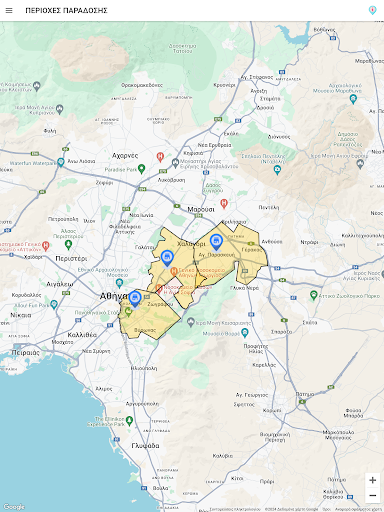The height and width of the screenshot is (512, 384).
Task: Click the Δασόκτημα Τατοΐου label
Action: [x=182, y=48]
